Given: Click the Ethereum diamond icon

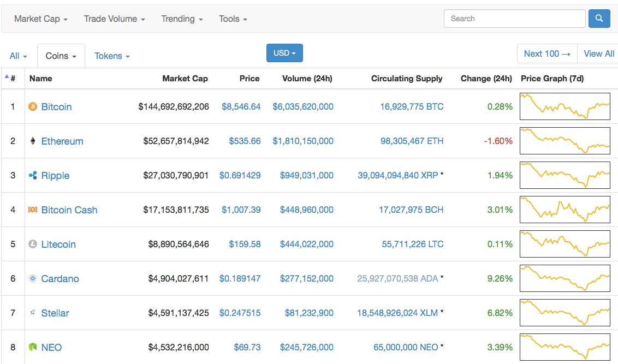Looking at the screenshot, I should [x=33, y=141].
